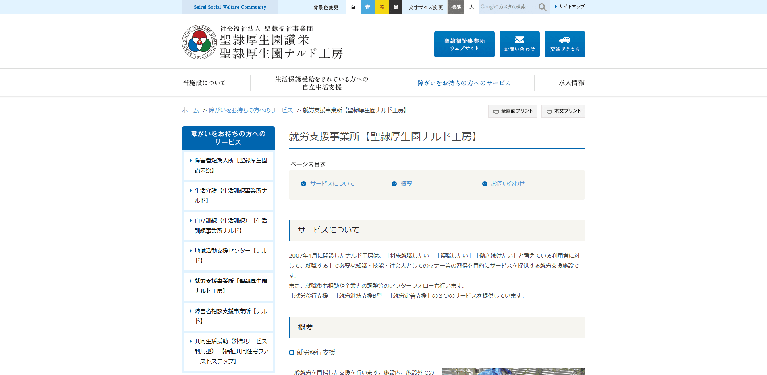Open the サイトマップ link
767x375 pixels.
pos(569,7)
